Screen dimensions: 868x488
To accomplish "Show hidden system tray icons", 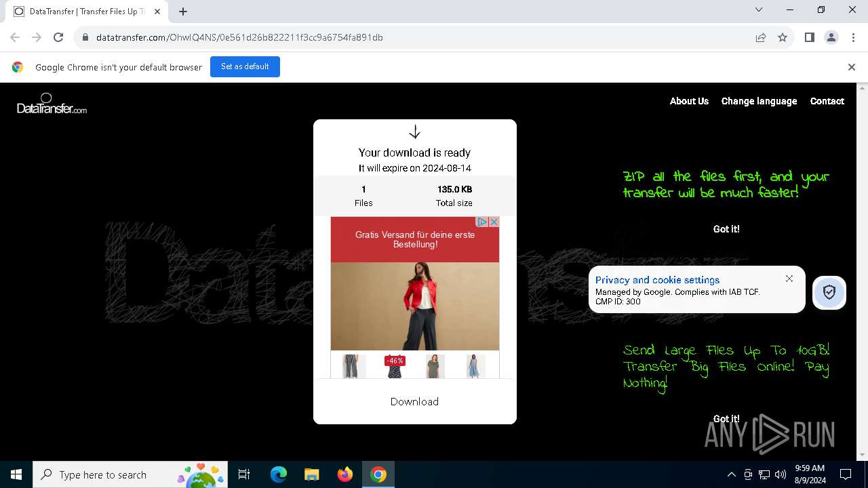I will click(x=731, y=474).
